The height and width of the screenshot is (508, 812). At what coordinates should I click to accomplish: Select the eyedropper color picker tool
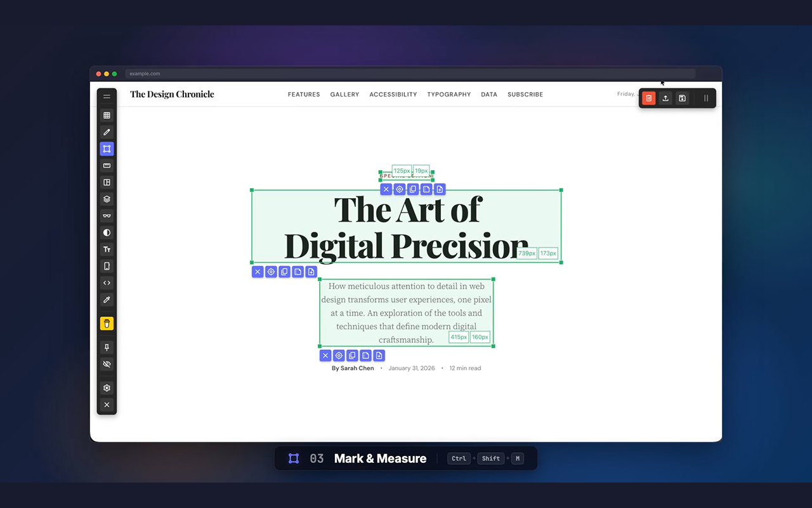tap(107, 300)
